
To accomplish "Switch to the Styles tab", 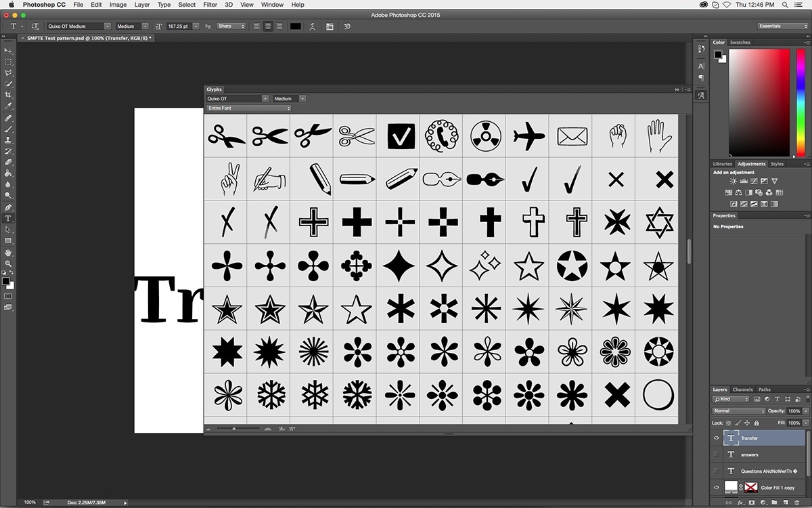I will tap(777, 164).
